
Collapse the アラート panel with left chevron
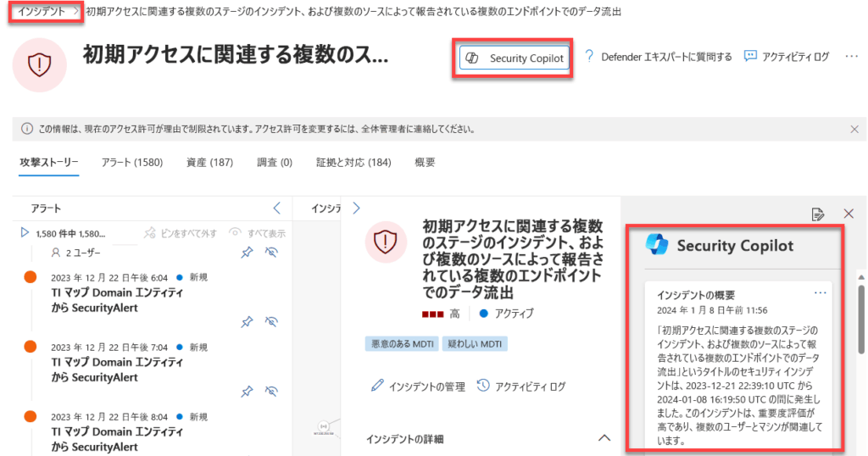pyautogui.click(x=277, y=208)
